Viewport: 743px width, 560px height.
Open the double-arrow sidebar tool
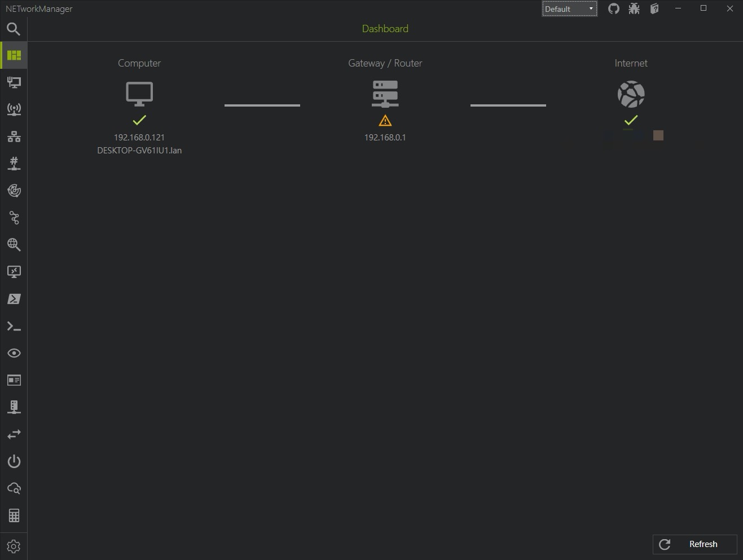[x=14, y=434]
